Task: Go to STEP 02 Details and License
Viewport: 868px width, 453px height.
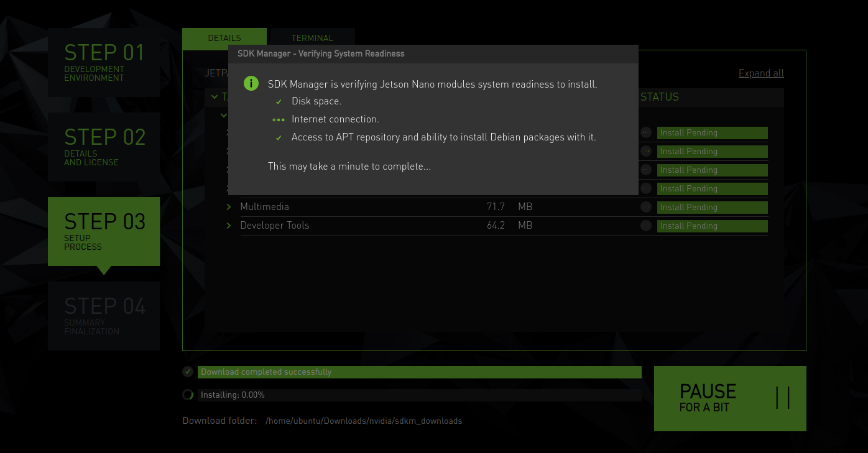Action: (104, 147)
